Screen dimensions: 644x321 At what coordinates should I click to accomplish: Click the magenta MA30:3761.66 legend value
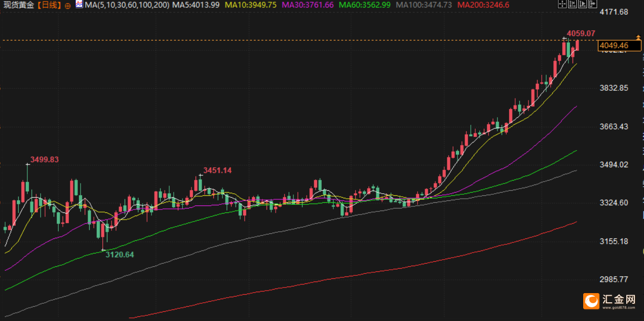point(309,5)
